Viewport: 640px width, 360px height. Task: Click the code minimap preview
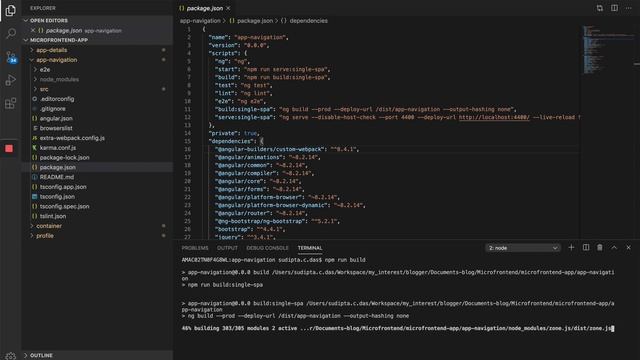(x=608, y=49)
